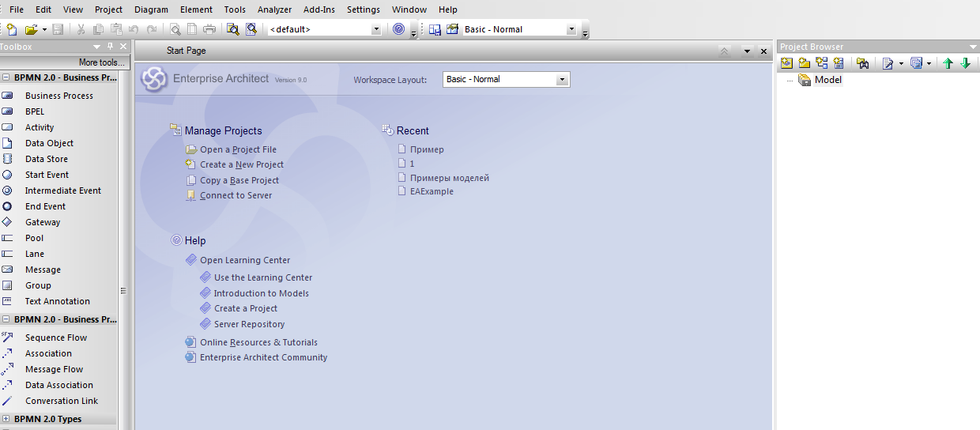Click the dropdown arrow beside Open Project icon
This screenshot has width=980, height=430.
click(x=44, y=29)
